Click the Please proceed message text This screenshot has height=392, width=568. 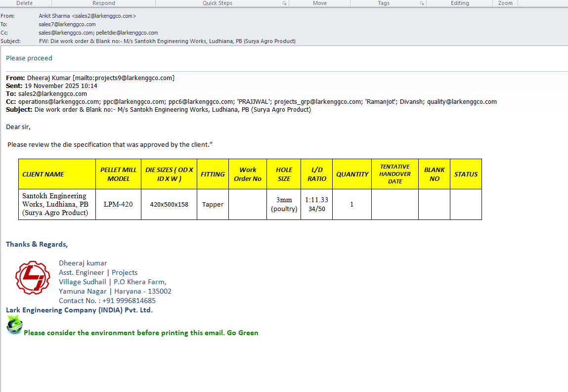[29, 58]
